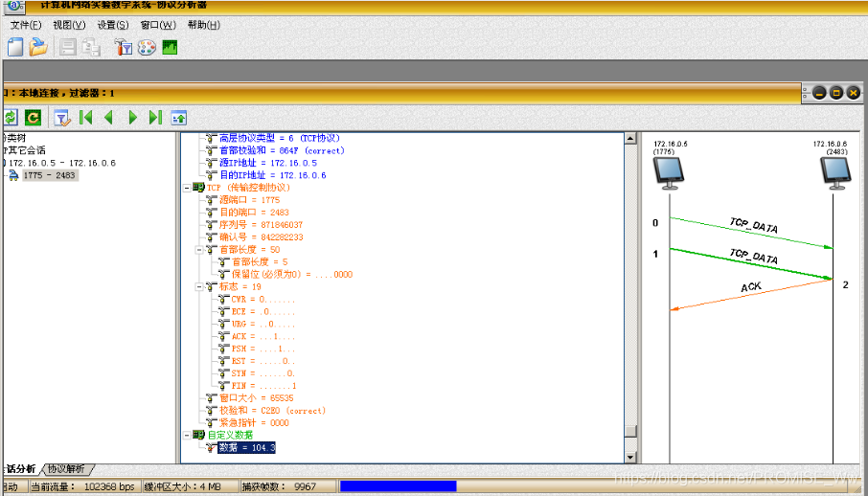Open the 窗口(W) menu
This screenshot has height=496, width=868.
(x=158, y=25)
